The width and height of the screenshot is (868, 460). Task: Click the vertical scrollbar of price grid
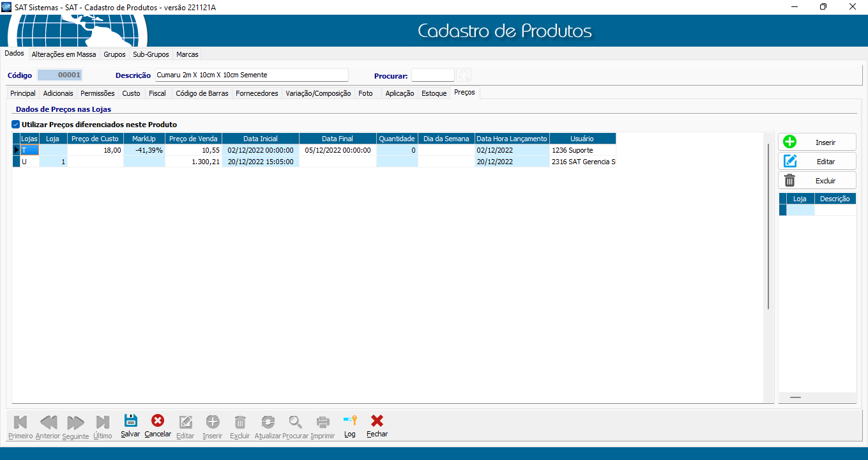[x=768, y=224]
